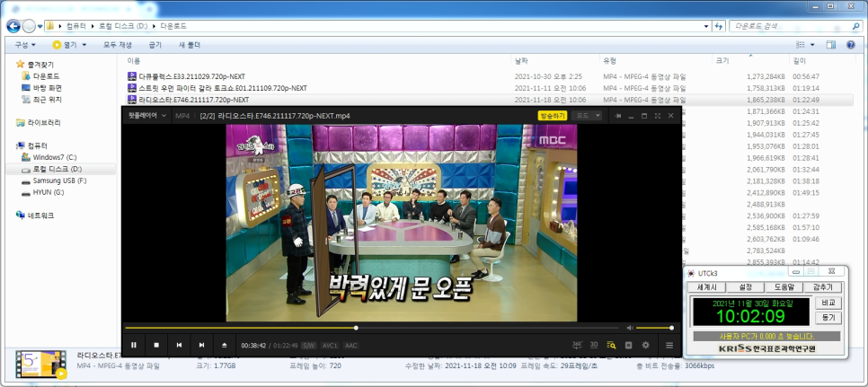Click 컴퓨터 in the address bar
The width and height of the screenshot is (868, 387).
pos(75,26)
